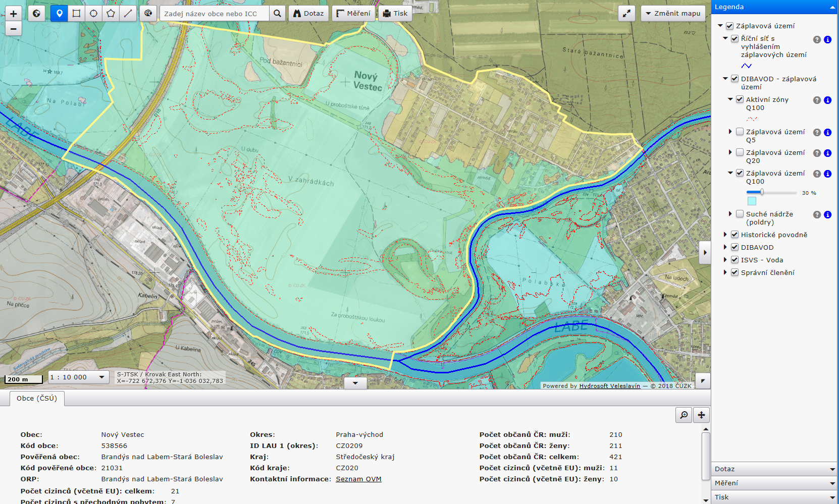The image size is (839, 504).
Task: Click help icon for Suché nádrže
Action: pyautogui.click(x=817, y=214)
